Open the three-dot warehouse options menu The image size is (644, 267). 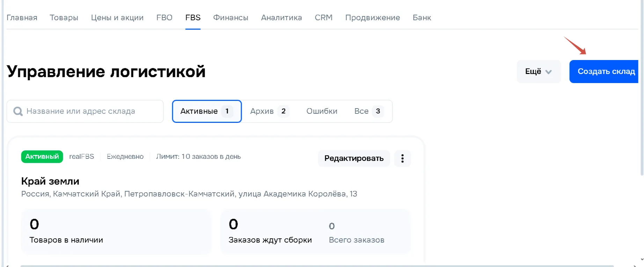402,158
